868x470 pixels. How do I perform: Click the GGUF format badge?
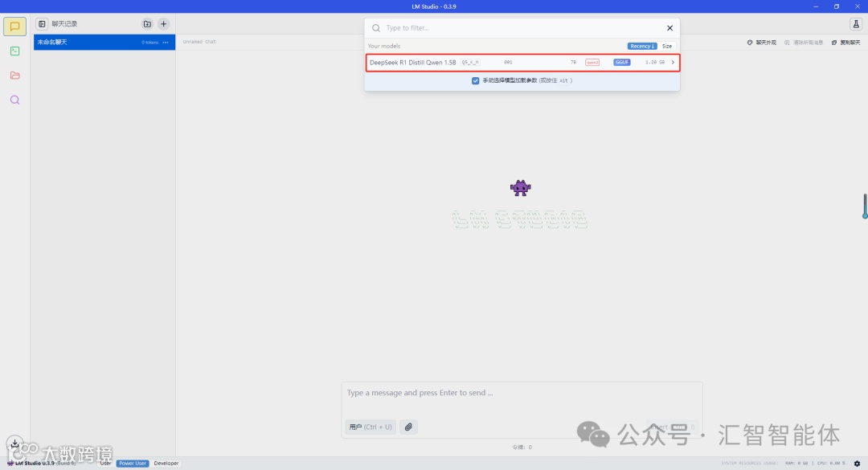[621, 63]
